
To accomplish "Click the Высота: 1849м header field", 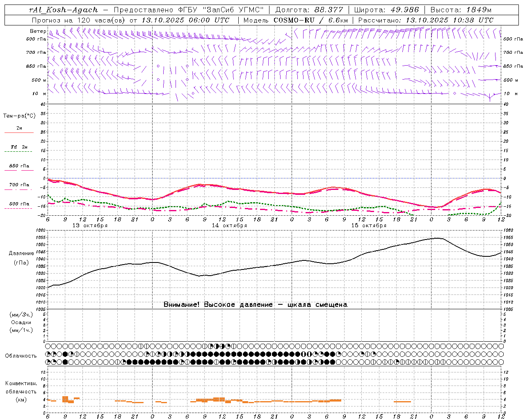I will point(461,10).
